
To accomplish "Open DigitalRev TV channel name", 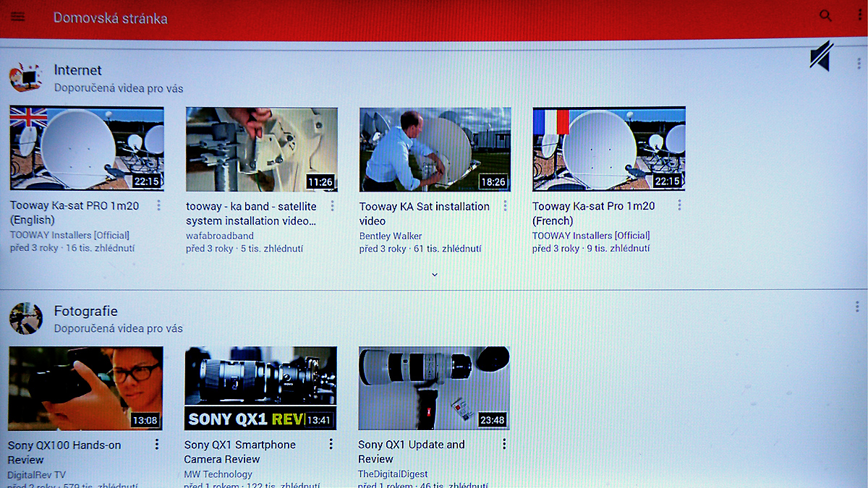I will pos(37,475).
